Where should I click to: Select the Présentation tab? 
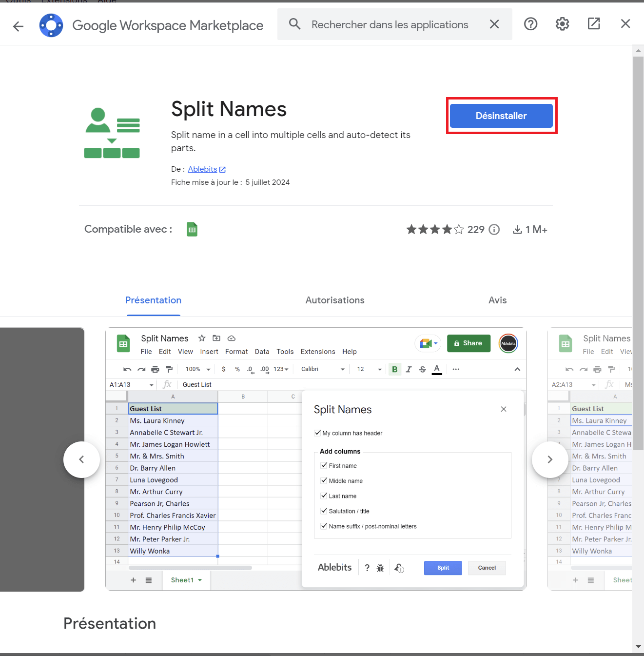pos(153,300)
